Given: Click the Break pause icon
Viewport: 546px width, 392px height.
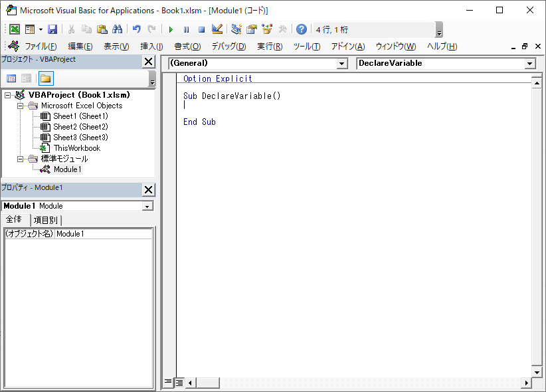Looking at the screenshot, I should click(x=186, y=30).
